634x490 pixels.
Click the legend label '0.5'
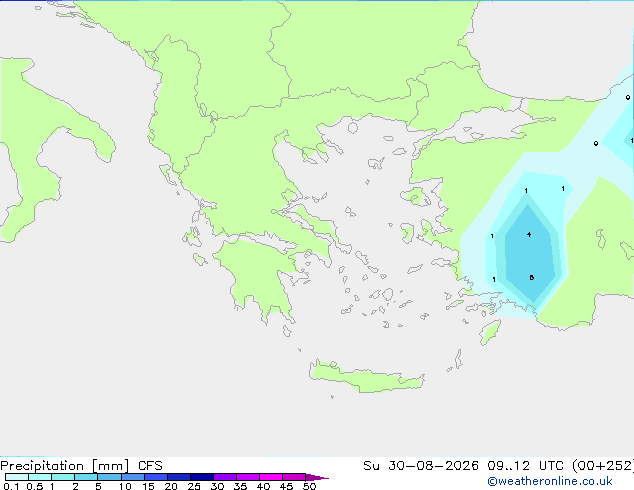[35, 486]
